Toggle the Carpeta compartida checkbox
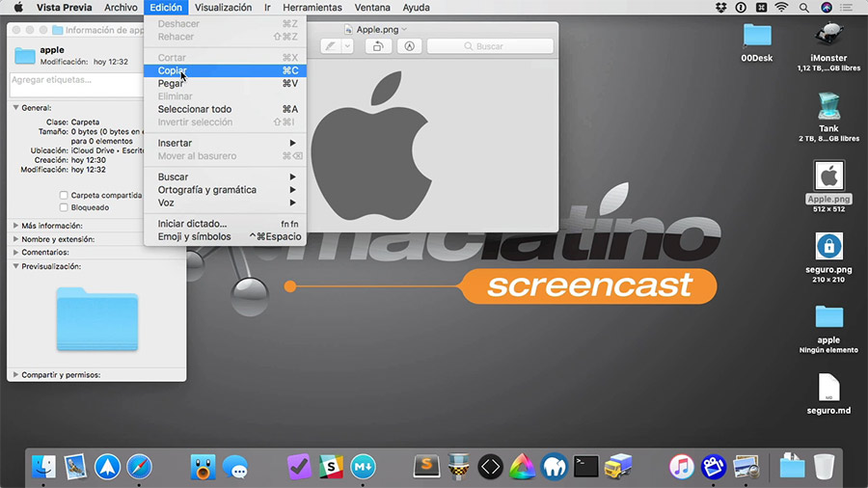The width and height of the screenshot is (868, 488). [64, 195]
